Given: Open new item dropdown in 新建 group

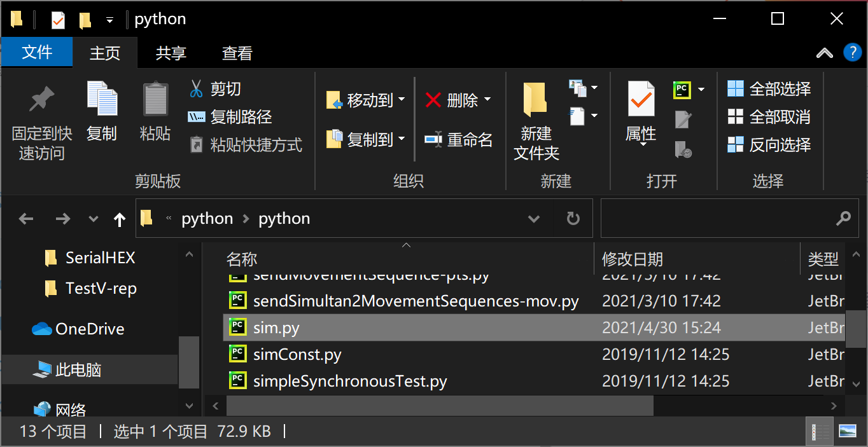Looking at the screenshot, I should coord(583,88).
